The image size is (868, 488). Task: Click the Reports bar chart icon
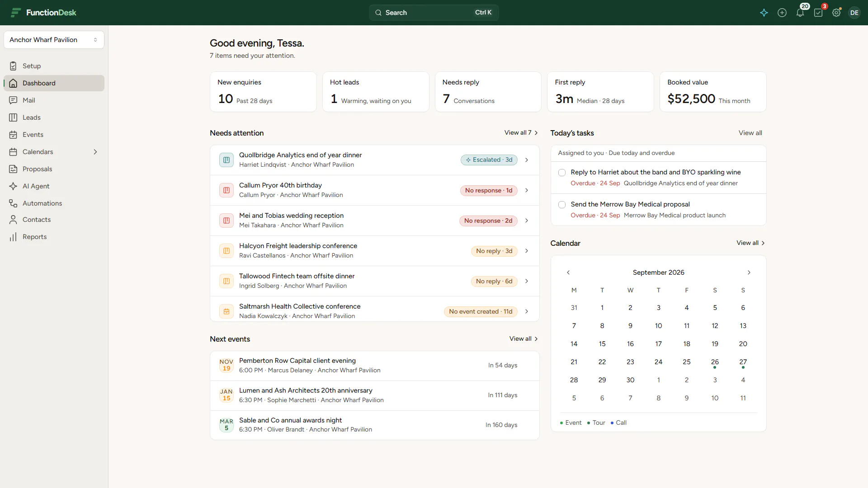[13, 237]
